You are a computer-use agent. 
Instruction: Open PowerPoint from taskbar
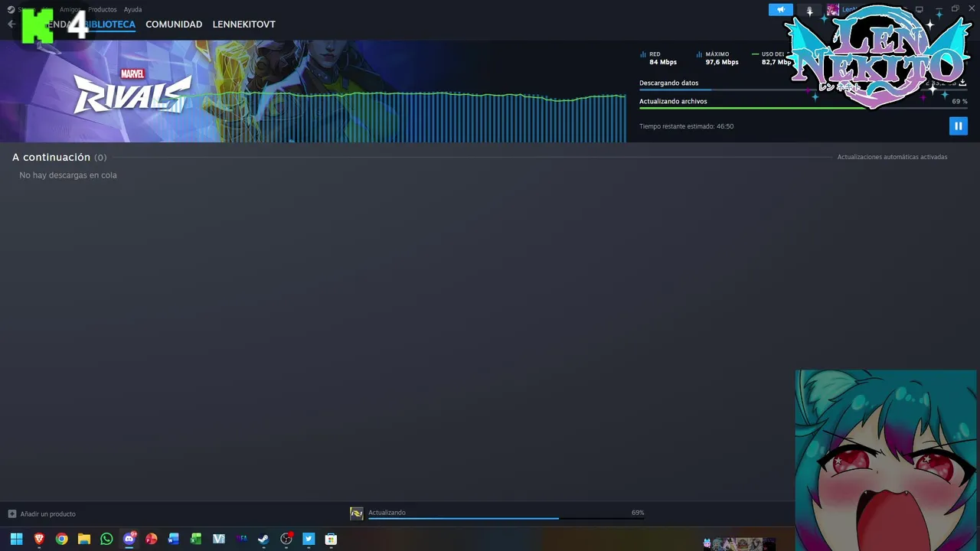pos(152,539)
